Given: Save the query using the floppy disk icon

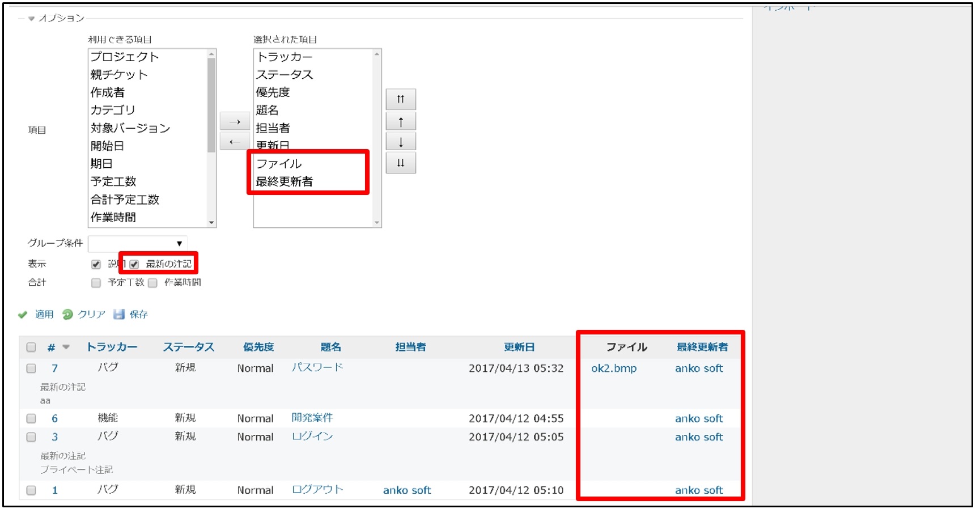Looking at the screenshot, I should coord(118,314).
